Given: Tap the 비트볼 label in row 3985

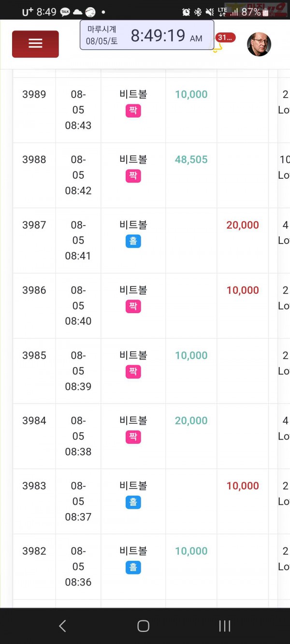Looking at the screenshot, I should (133, 356).
